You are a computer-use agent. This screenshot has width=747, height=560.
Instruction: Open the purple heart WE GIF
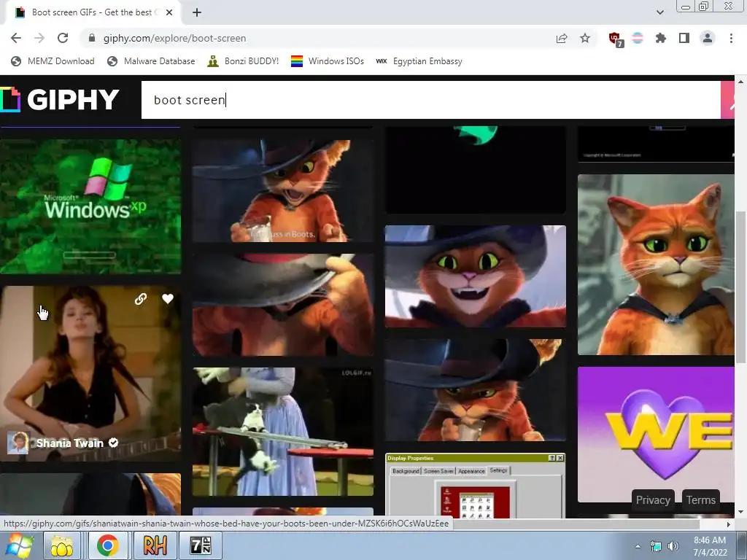(x=656, y=435)
